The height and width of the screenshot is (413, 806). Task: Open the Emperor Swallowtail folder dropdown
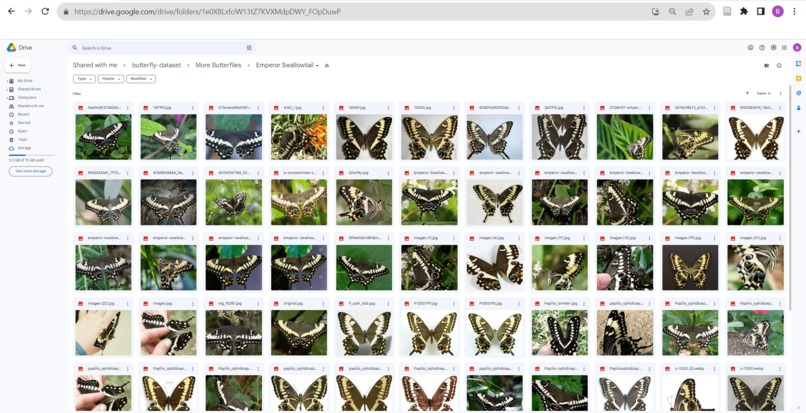pos(287,65)
